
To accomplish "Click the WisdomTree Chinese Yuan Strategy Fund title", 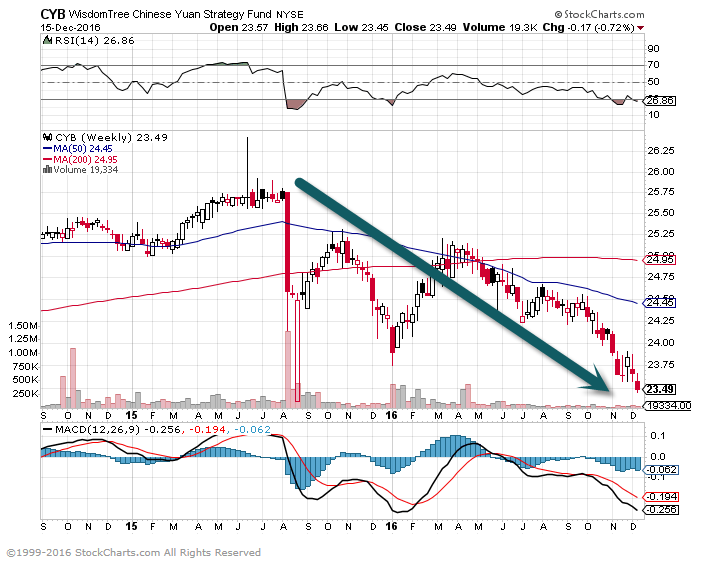I will pyautogui.click(x=170, y=14).
